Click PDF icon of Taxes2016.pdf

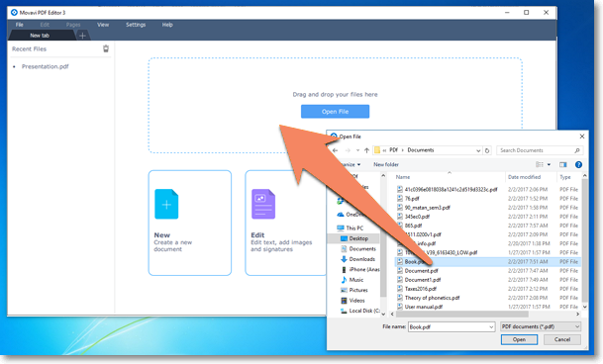tap(400, 288)
